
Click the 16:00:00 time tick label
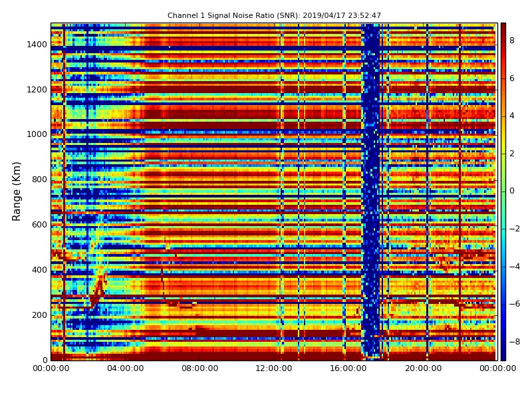(348, 368)
